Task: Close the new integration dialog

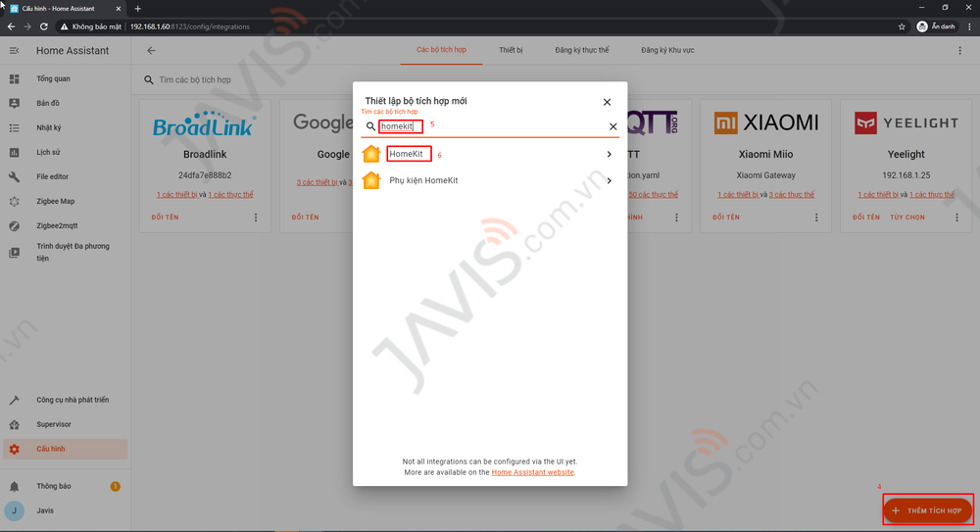Action: point(607,102)
